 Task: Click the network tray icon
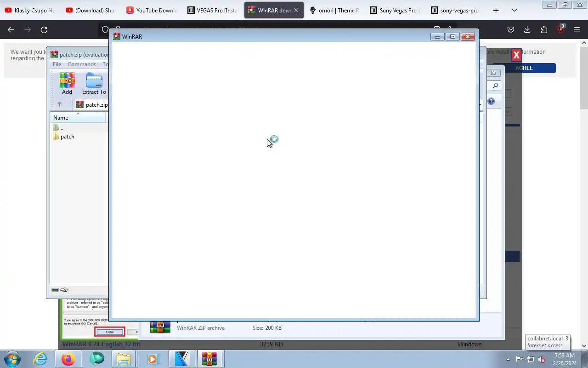[531, 359]
